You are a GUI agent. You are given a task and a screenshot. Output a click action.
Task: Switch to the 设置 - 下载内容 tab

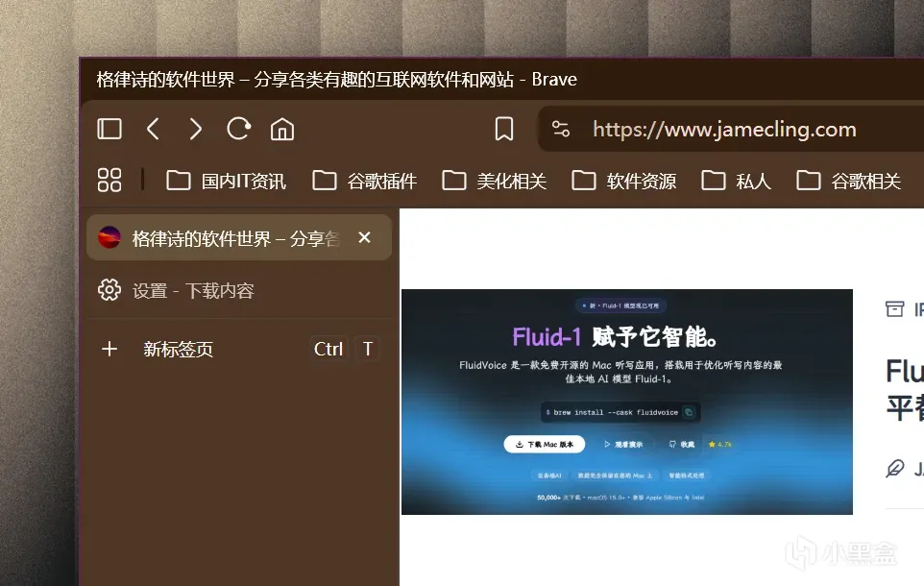[x=239, y=290]
